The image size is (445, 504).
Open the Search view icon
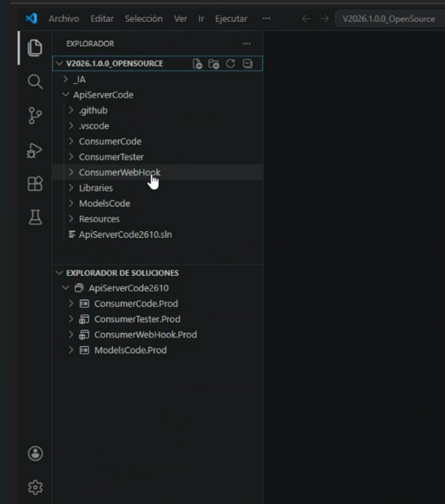(x=35, y=81)
